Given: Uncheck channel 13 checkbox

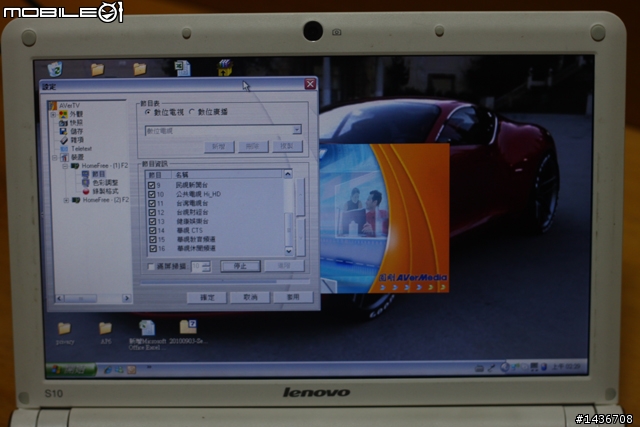Looking at the screenshot, I should [x=152, y=221].
